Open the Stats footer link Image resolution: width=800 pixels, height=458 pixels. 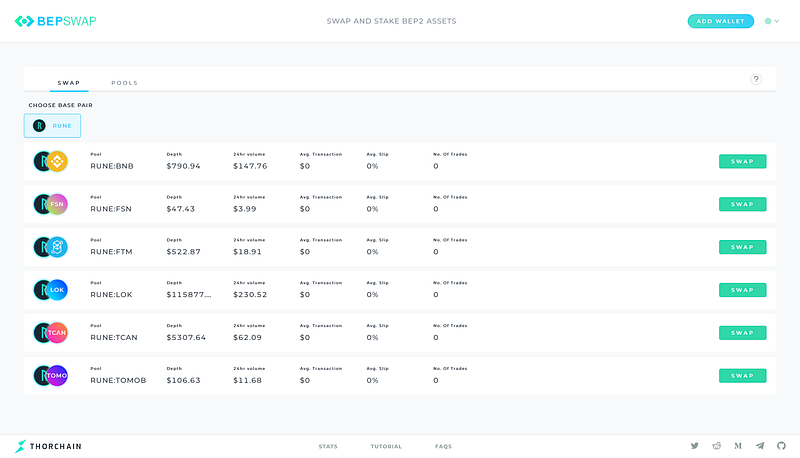[x=328, y=446]
